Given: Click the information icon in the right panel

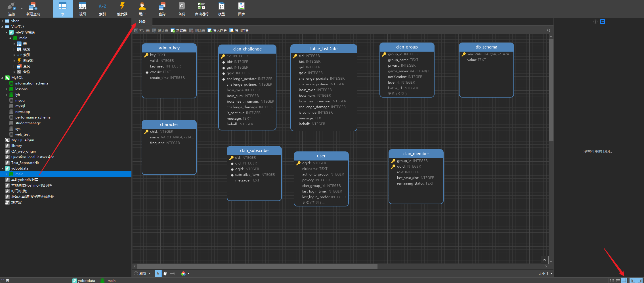Looking at the screenshot, I should (x=595, y=22).
